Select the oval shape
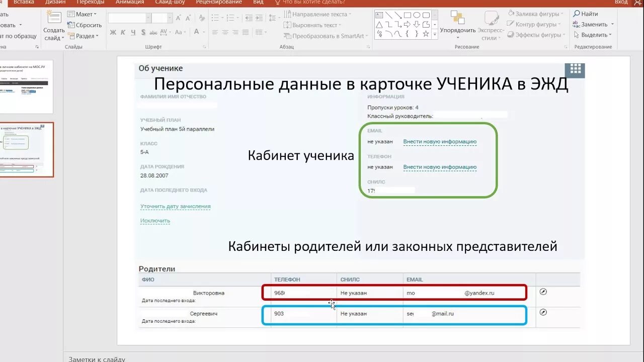Image resolution: width=644 pixels, height=362 pixels. 417,15
